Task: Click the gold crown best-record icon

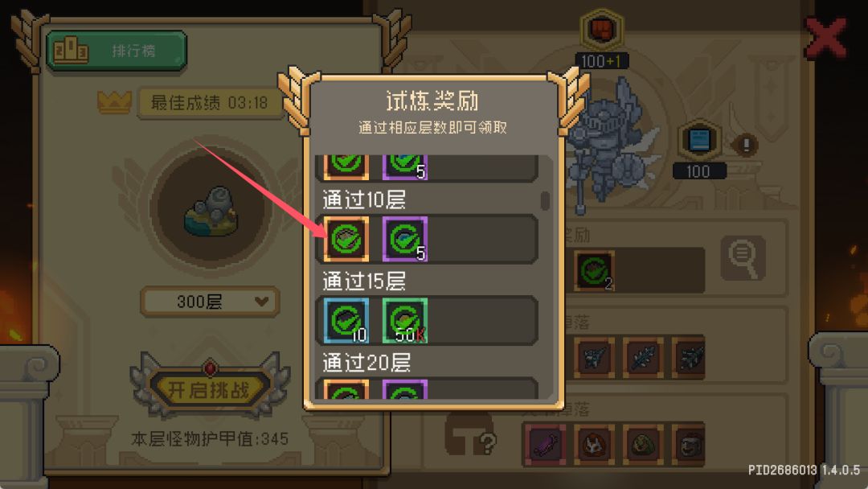Action: point(115,102)
